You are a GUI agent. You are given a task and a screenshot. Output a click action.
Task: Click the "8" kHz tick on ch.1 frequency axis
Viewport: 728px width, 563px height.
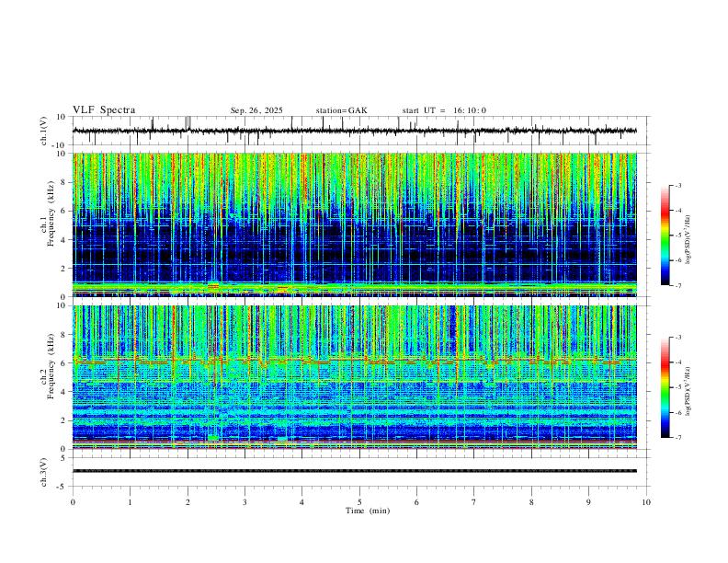(64, 182)
